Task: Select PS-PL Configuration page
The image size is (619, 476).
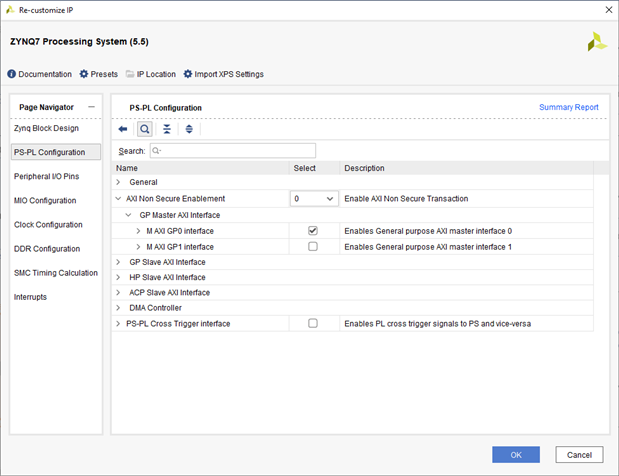Action: [x=56, y=152]
